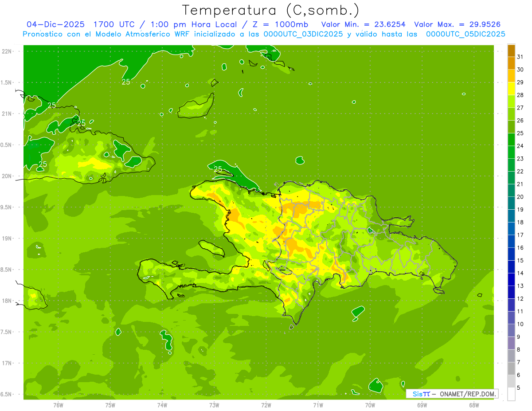Click the '20N' latitude axis label

pos(8,176)
